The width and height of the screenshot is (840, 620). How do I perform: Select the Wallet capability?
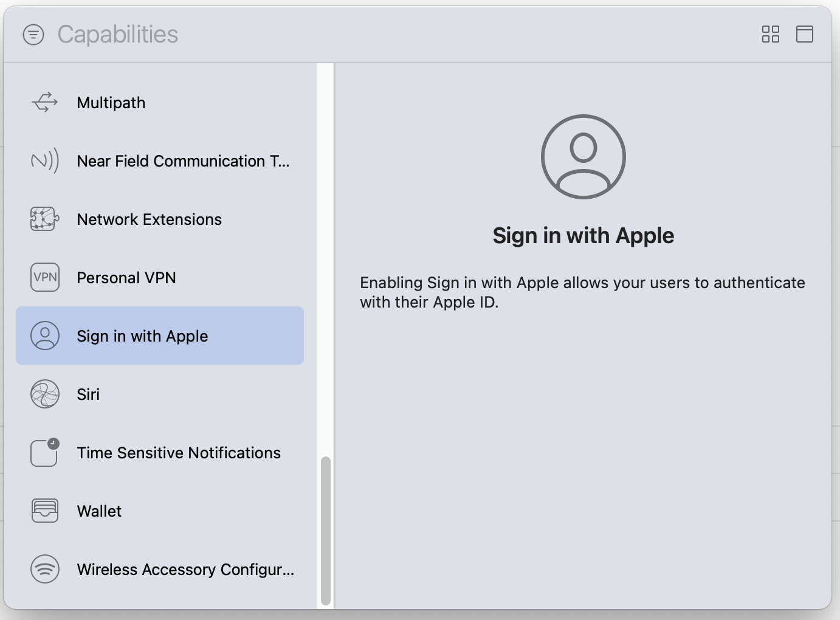160,511
